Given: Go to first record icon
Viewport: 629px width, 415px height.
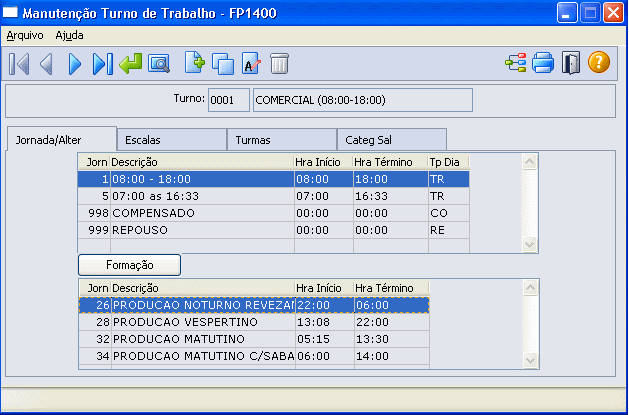Looking at the screenshot, I should point(19,64).
